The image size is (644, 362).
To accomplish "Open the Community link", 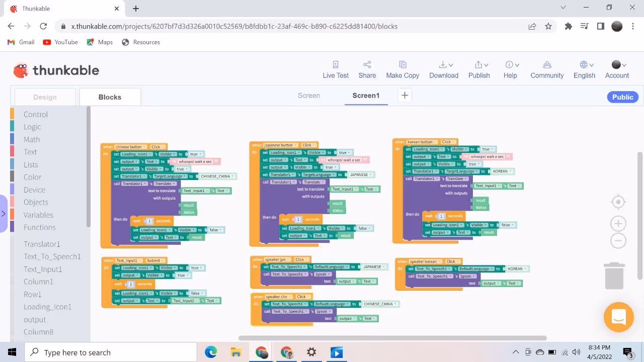I will click(x=547, y=69).
